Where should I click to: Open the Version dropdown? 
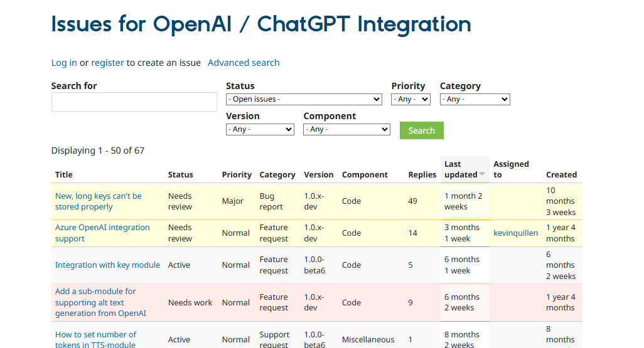(x=260, y=129)
